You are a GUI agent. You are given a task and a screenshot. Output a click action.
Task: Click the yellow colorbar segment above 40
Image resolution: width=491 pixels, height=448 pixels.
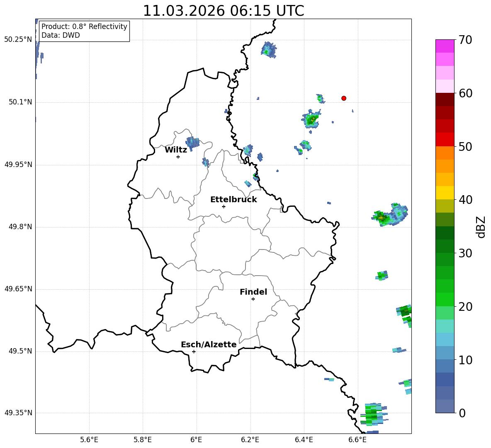click(445, 193)
